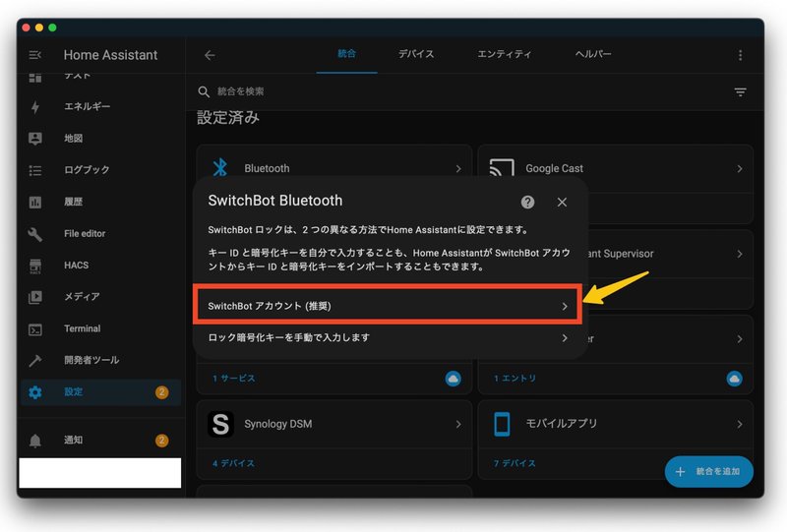The height and width of the screenshot is (532, 787).
Task: Switch to the エンティティ tab
Action: (504, 54)
